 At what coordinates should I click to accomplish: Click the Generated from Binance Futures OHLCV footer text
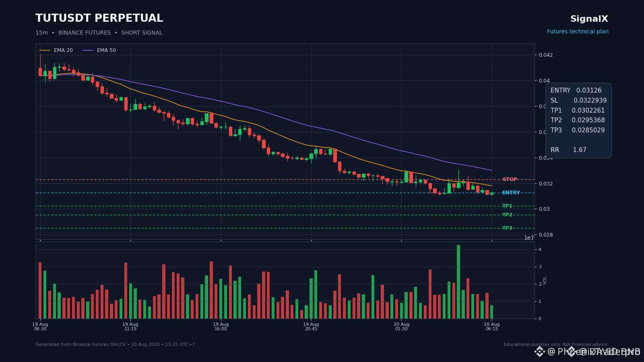pyautogui.click(x=115, y=345)
